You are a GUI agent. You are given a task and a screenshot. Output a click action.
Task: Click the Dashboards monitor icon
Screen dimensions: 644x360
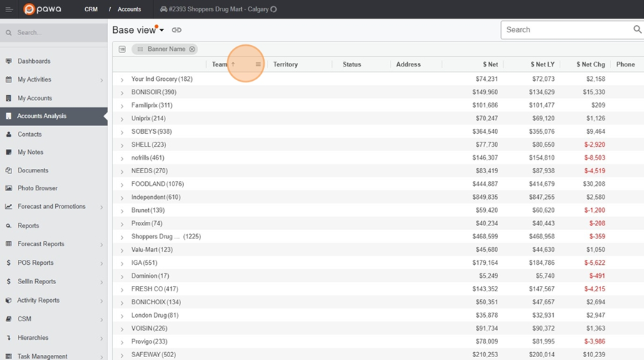pyautogui.click(x=9, y=61)
